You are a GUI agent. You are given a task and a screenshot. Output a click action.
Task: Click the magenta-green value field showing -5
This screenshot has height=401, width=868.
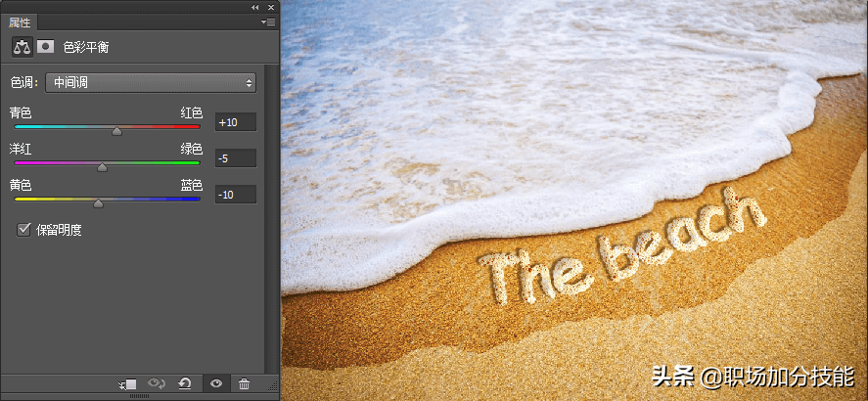tap(236, 158)
